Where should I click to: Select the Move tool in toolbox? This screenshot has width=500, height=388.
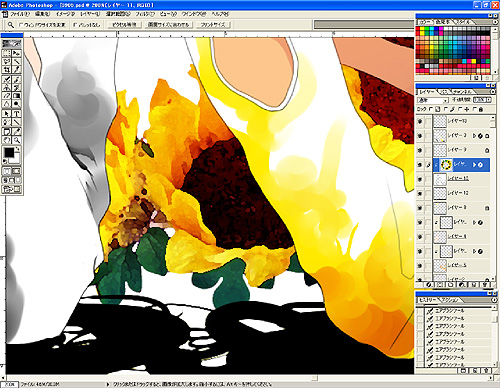[x=17, y=53]
